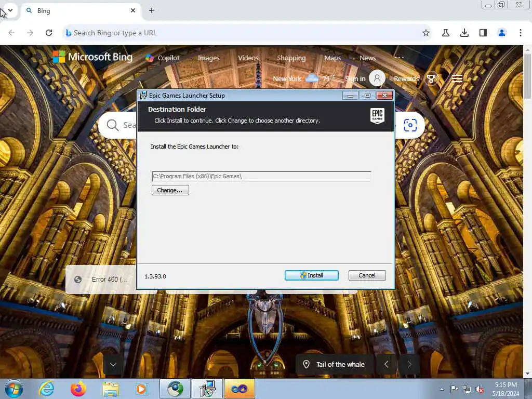Open Bing visual search camera icon
The width and height of the screenshot is (532, 399).
(x=410, y=125)
